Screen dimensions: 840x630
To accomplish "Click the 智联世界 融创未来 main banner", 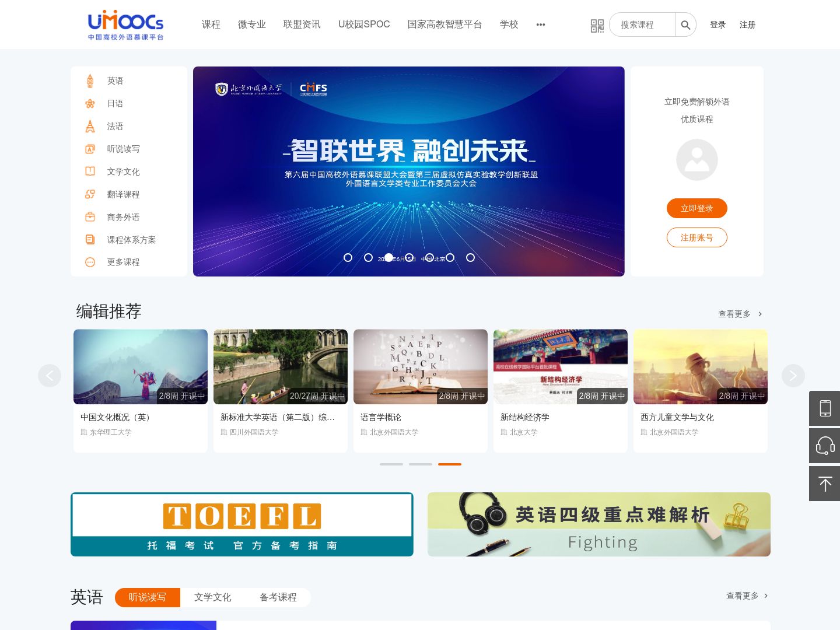I will coord(409,171).
